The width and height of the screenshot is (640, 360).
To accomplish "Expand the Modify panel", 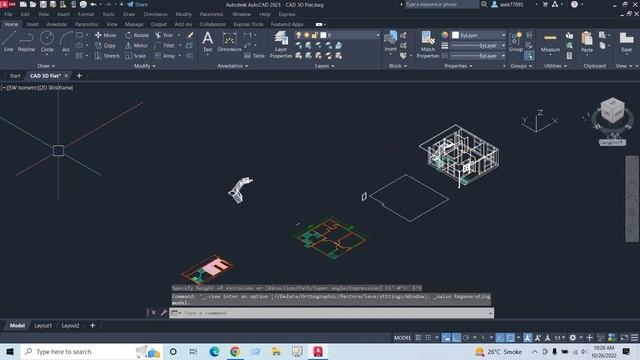I will 144,66.
